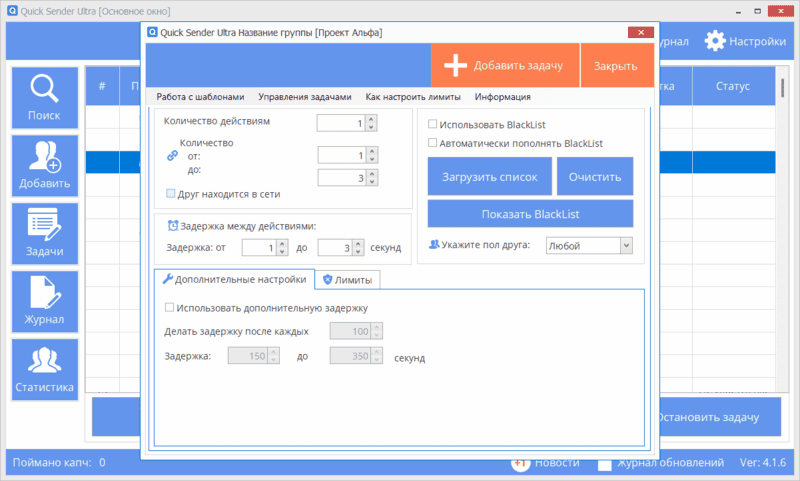800x481 pixels.
Task: Open the Управления задачами menu
Action: click(x=305, y=97)
